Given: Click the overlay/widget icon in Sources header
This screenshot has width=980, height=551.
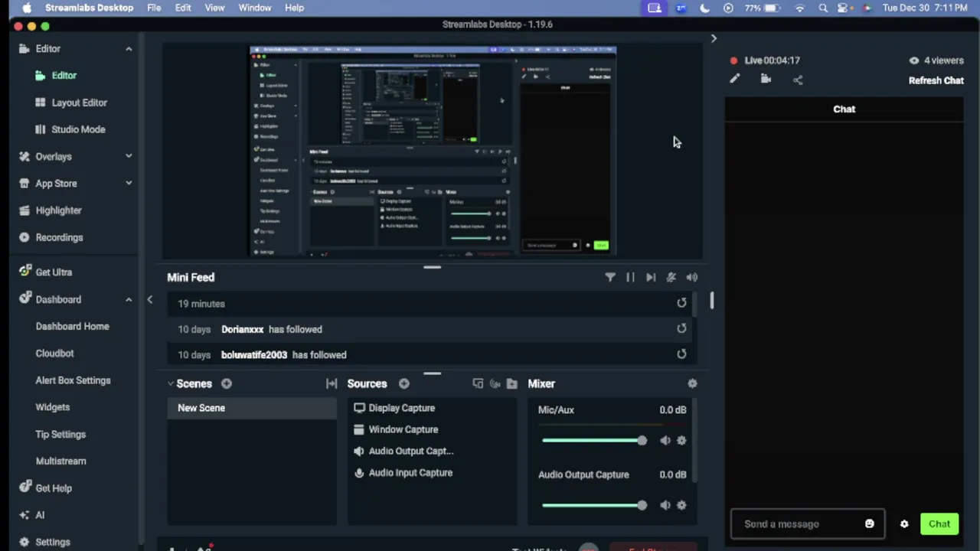Looking at the screenshot, I should coord(478,383).
